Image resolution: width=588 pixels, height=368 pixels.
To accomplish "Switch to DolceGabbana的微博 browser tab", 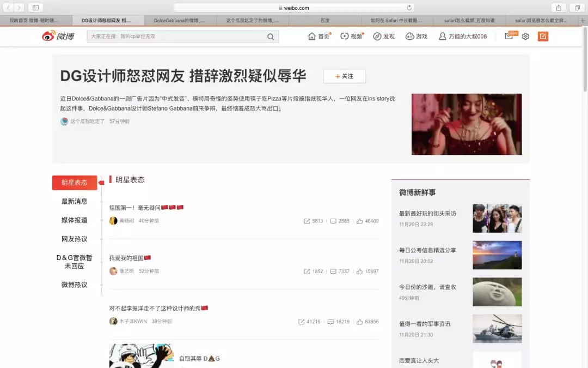I will (179, 21).
